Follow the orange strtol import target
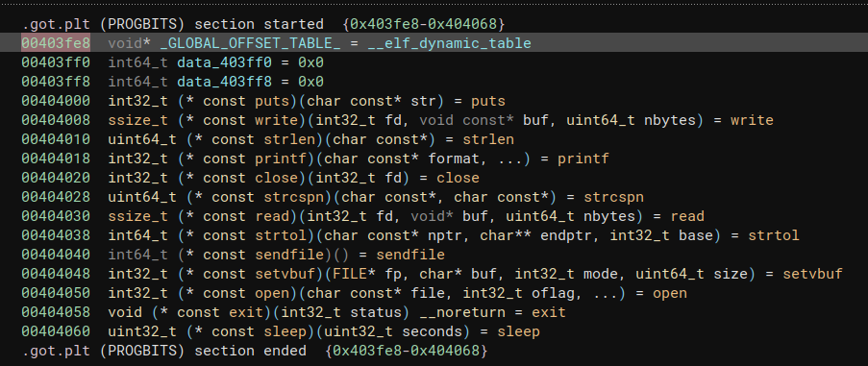The height and width of the screenshot is (366, 868). click(x=774, y=235)
